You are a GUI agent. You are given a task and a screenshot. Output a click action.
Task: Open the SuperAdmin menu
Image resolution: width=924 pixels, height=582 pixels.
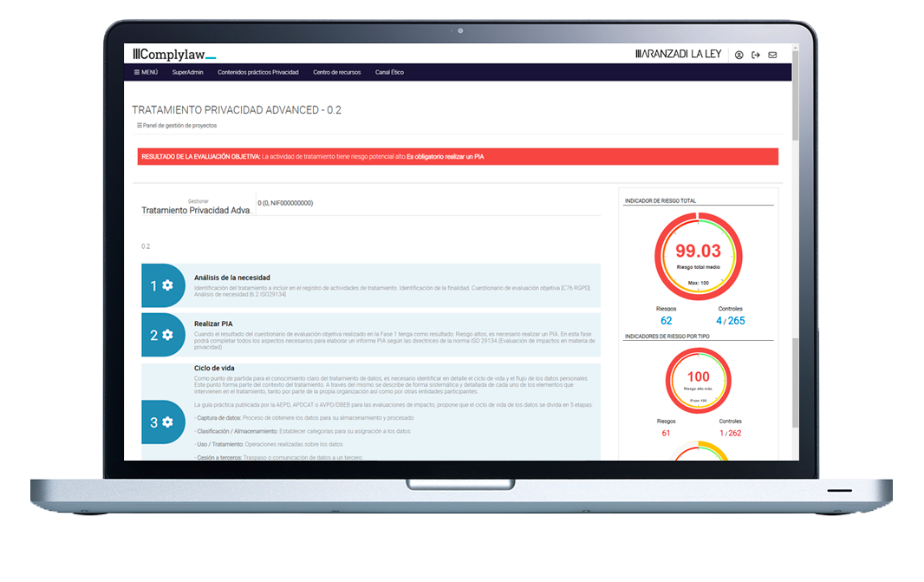(187, 72)
